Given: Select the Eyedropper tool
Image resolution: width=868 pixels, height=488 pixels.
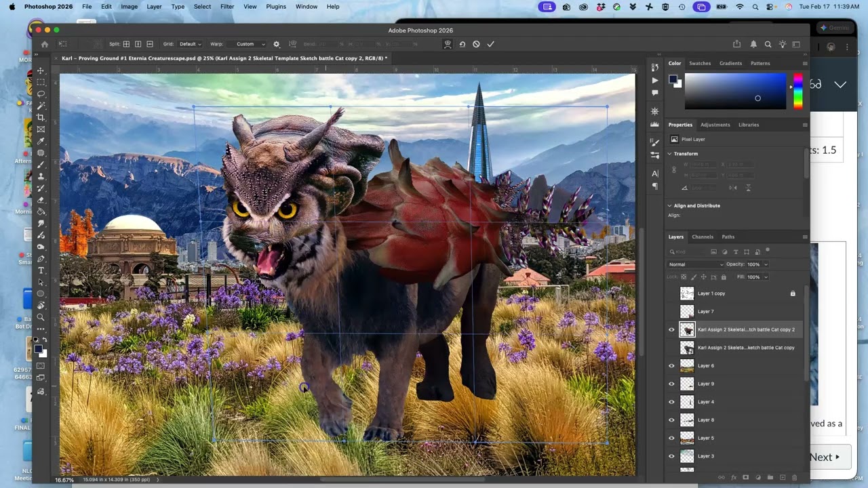Looking at the screenshot, I should 41,141.
